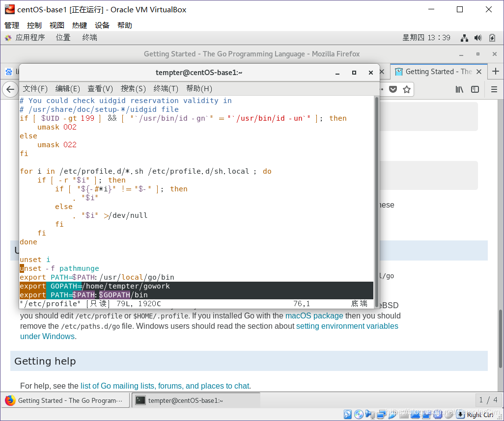The height and width of the screenshot is (421, 504).
Task: Click the volume speaker icon in top bar
Action: [478, 38]
